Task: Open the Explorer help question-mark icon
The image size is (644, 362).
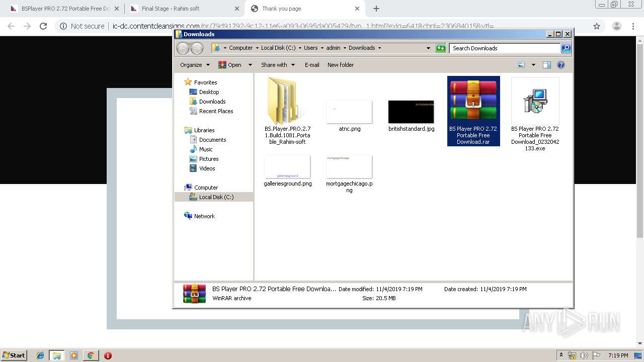Action: pyautogui.click(x=561, y=65)
